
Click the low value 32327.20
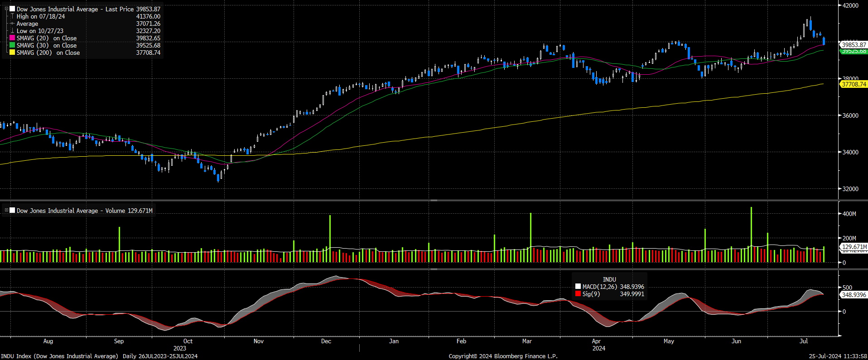tap(148, 31)
